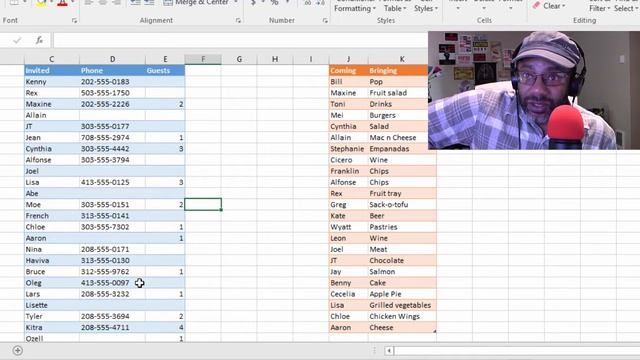Click the horizontal scrollbar track
The height and width of the screenshot is (360, 640).
point(517,350)
